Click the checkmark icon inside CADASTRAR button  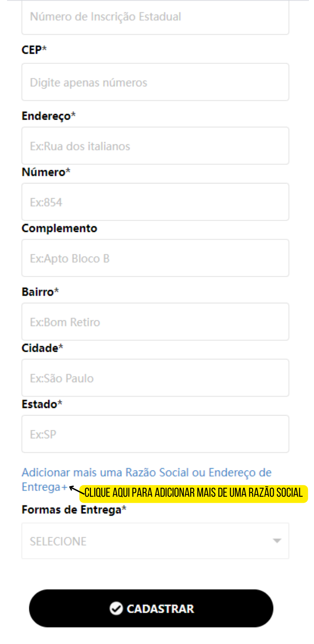(116, 608)
